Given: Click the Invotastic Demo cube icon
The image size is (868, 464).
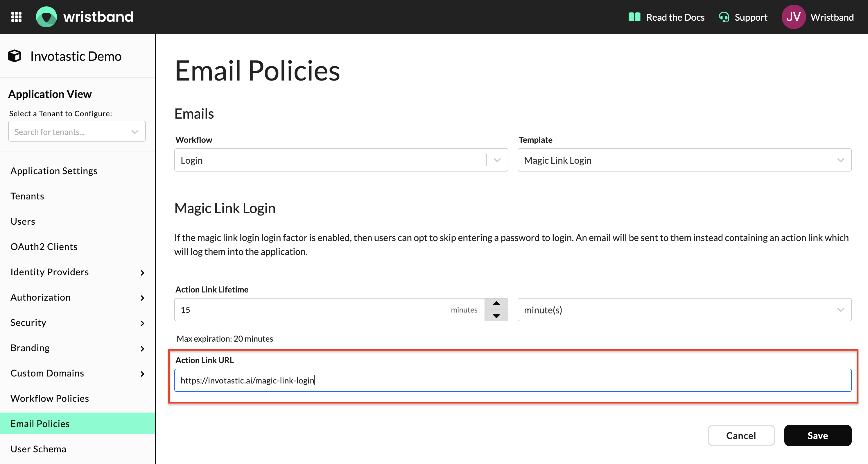Looking at the screenshot, I should pos(15,56).
